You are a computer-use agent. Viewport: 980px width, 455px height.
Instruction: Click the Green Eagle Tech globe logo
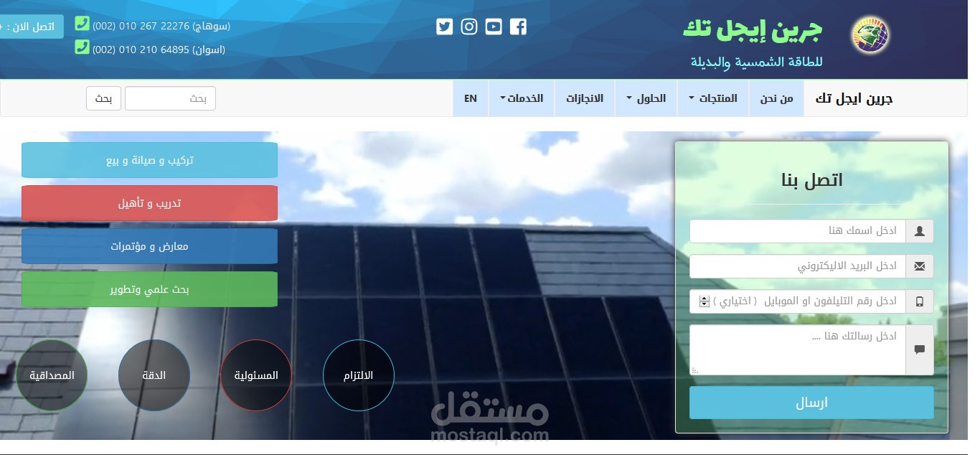[x=870, y=35]
